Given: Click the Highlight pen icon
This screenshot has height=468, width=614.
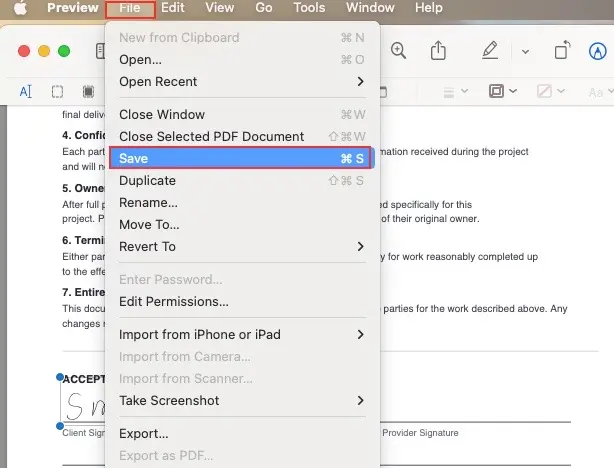Looking at the screenshot, I should pyautogui.click(x=490, y=51).
